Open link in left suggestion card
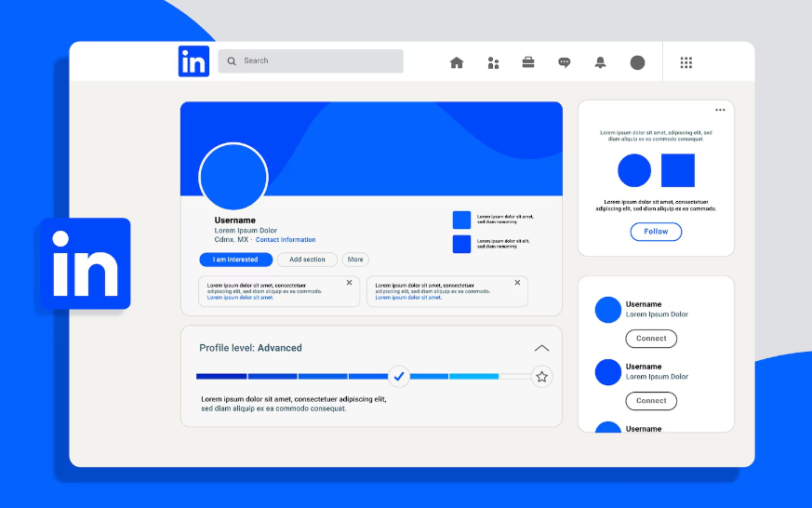 [240, 298]
